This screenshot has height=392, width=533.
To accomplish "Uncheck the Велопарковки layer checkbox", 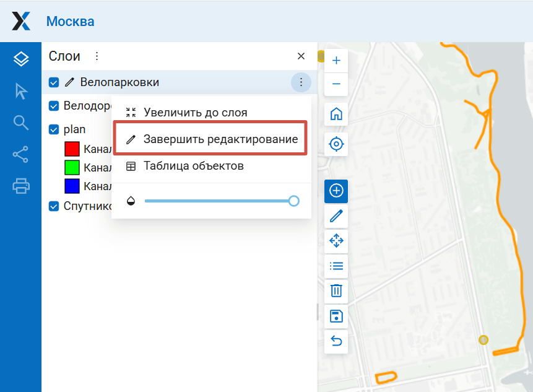I will click(x=54, y=82).
